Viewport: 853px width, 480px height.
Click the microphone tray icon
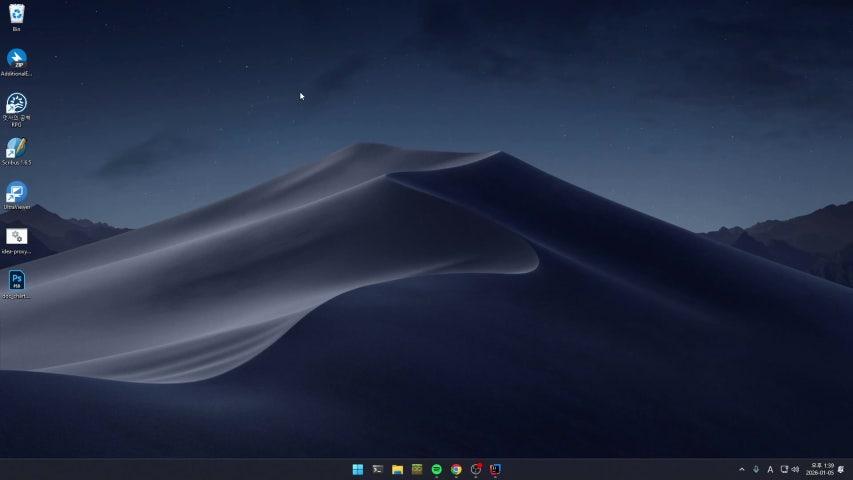point(756,469)
